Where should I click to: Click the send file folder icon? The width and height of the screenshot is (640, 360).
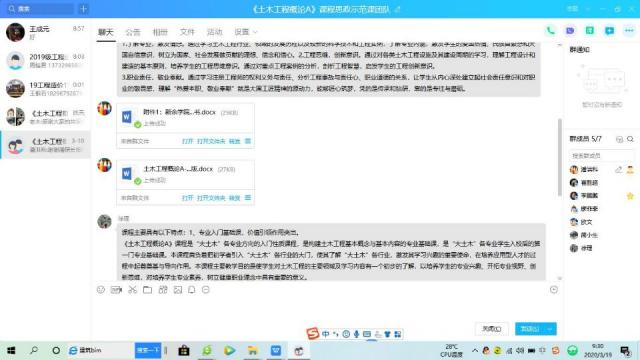coord(147,290)
